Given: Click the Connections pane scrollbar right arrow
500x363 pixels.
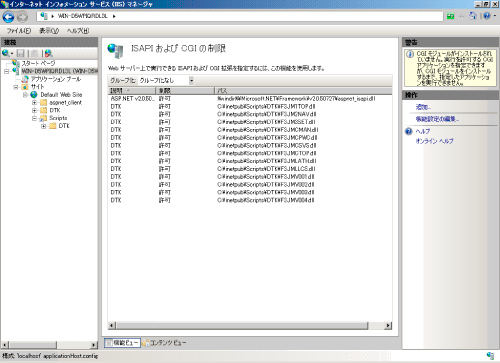Looking at the screenshot, I should click(94, 345).
